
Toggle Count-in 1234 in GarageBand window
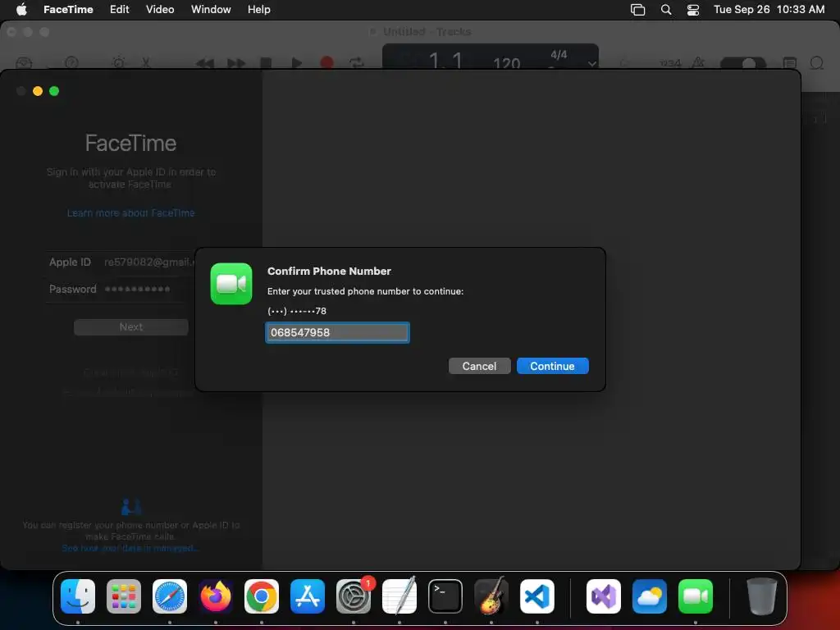[670, 63]
